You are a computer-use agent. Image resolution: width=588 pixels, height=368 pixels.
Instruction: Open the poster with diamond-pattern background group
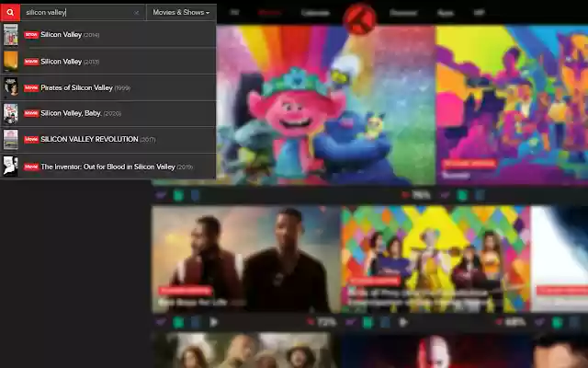coord(435,259)
